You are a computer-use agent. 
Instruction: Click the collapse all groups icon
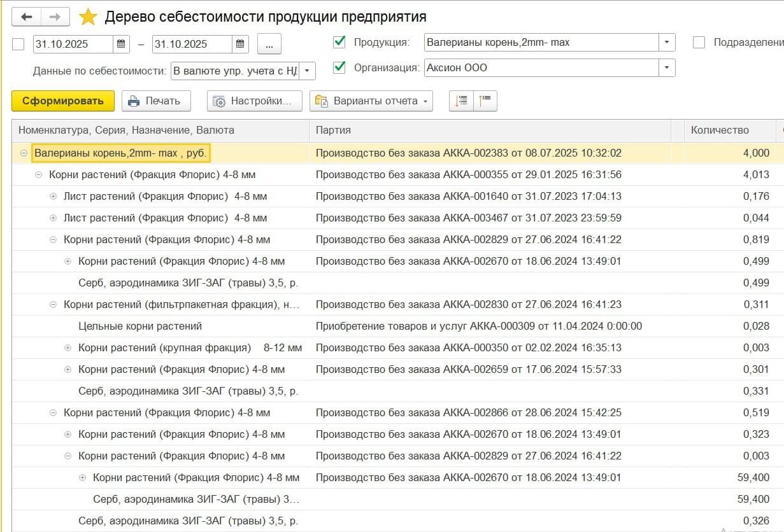(x=485, y=101)
